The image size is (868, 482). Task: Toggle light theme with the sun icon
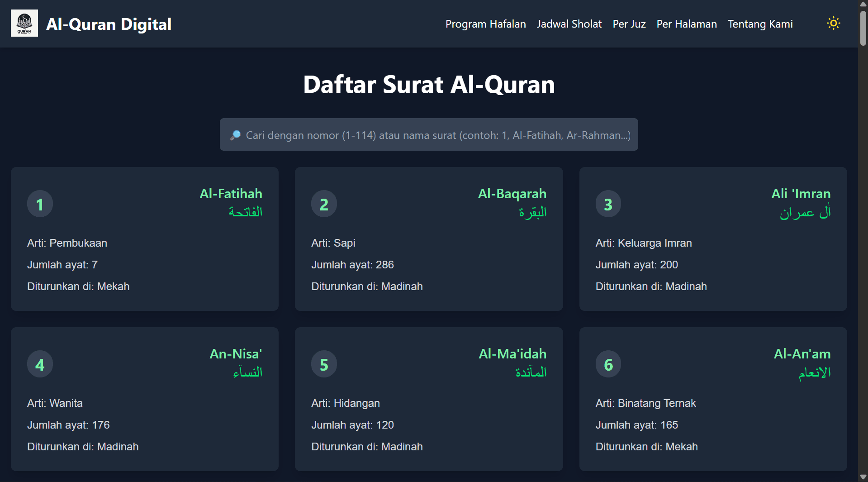click(833, 23)
